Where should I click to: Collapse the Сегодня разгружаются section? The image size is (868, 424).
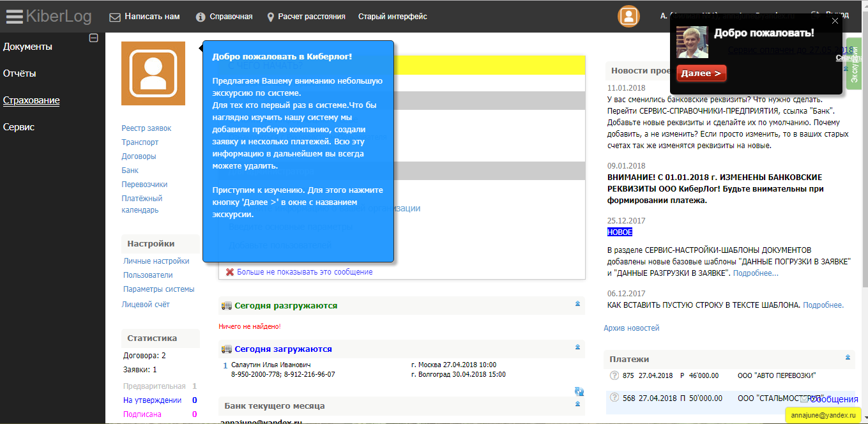578,303
